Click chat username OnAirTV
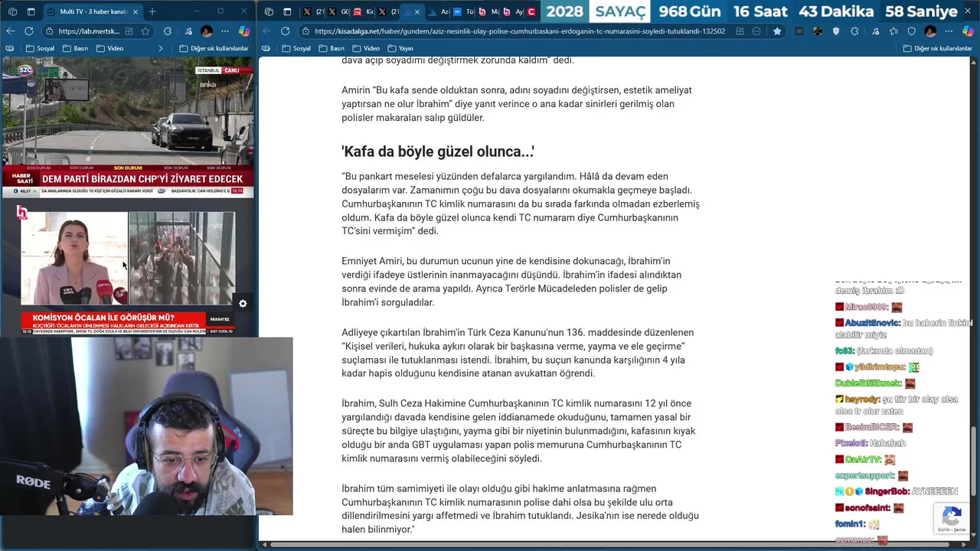Viewport: 980px width, 551px height. click(x=863, y=460)
